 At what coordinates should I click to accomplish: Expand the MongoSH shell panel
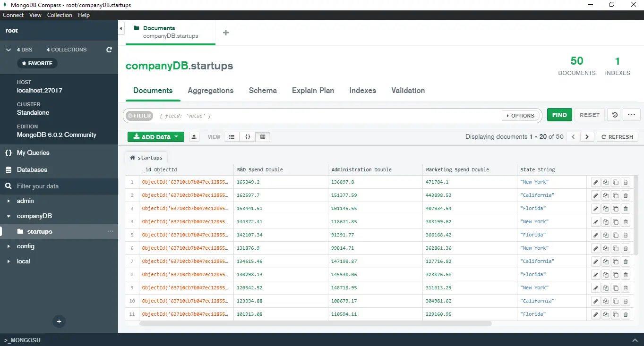[x=635, y=340]
